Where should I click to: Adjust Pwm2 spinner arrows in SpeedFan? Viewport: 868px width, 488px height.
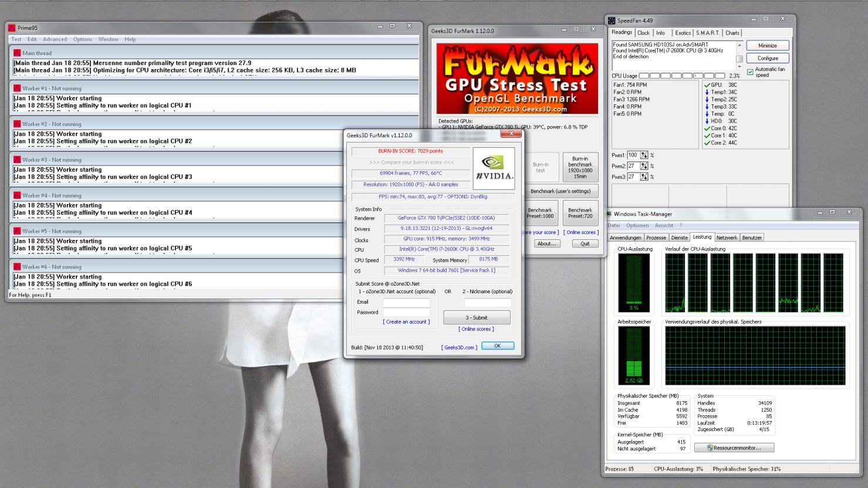pos(644,166)
